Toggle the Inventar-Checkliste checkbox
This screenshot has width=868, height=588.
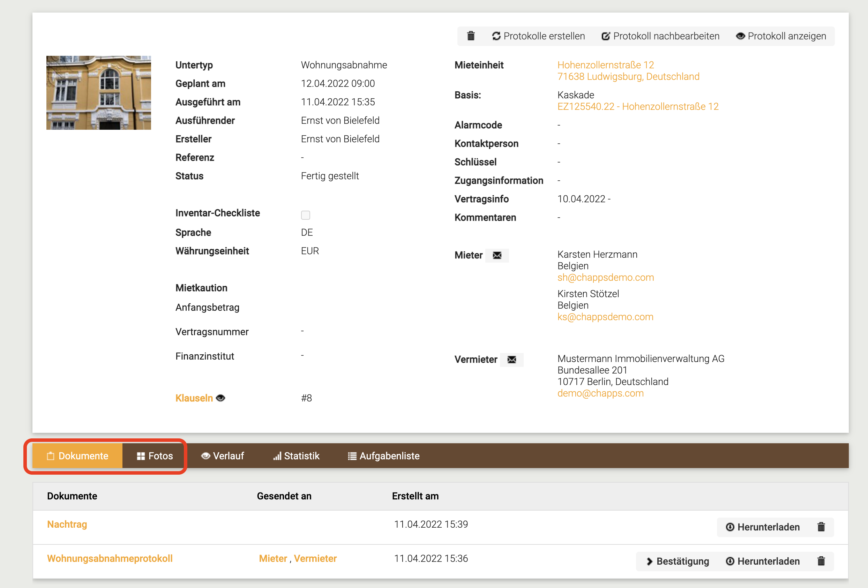point(306,215)
